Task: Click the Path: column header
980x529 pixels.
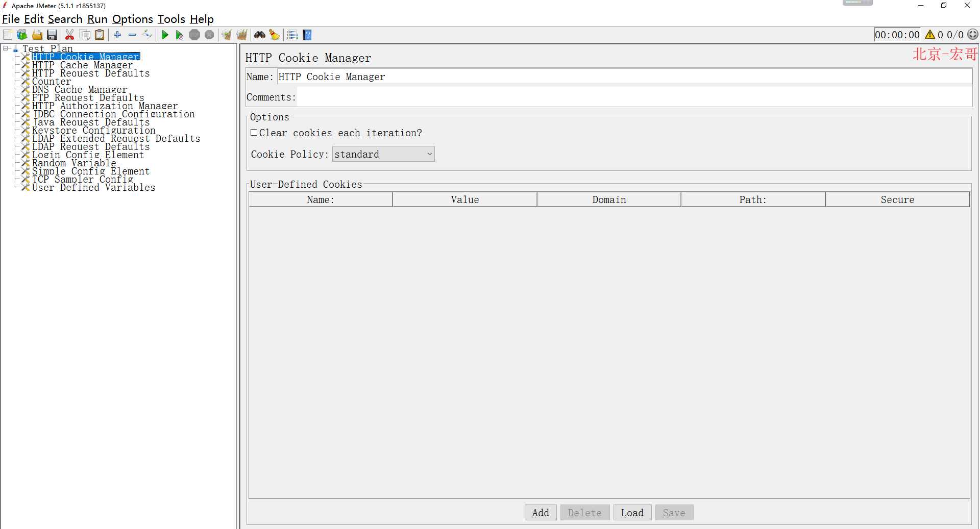Action: pyautogui.click(x=753, y=199)
